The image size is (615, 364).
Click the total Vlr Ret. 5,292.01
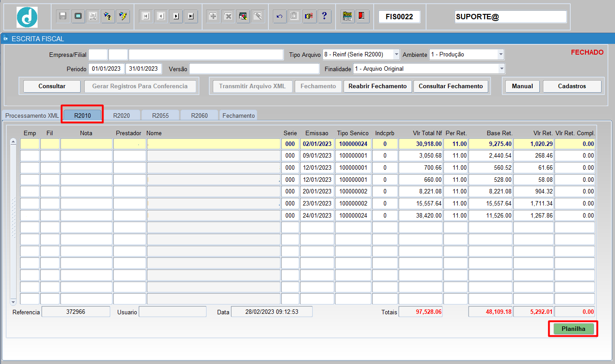click(x=533, y=312)
